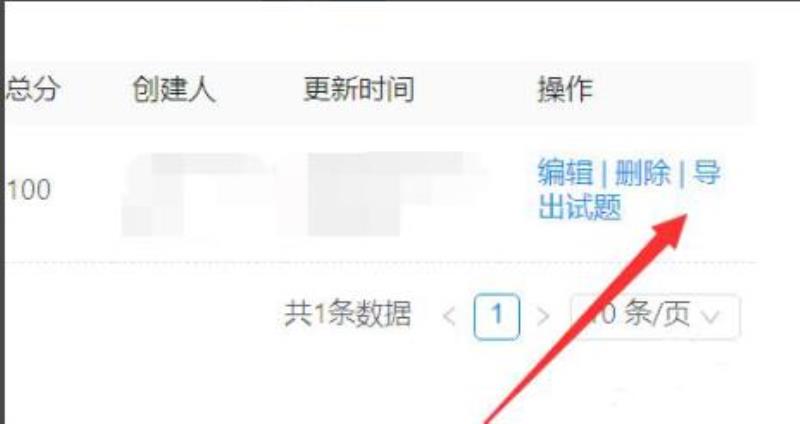
Task: Click the 共1条数据 total count label
Action: [347, 313]
